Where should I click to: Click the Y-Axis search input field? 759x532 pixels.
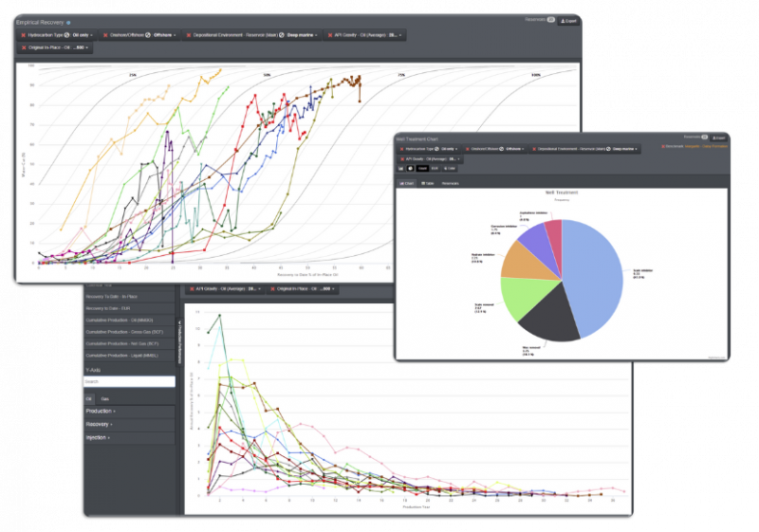tap(129, 381)
